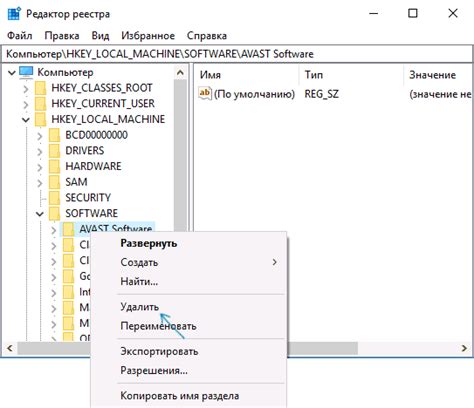Click the HKEY_CURRENT_USER folder icon
474x408 pixels.
coord(40,104)
